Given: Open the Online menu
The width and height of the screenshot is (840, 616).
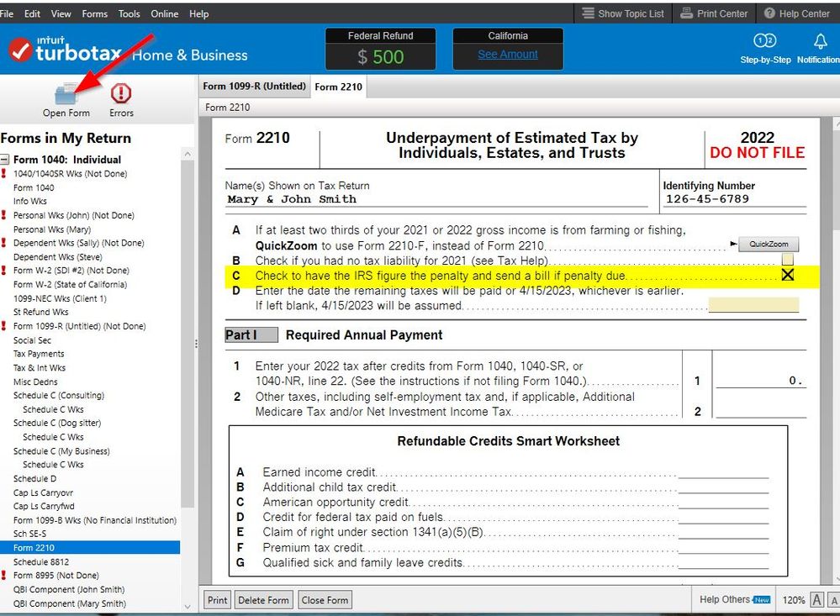Looking at the screenshot, I should point(165,14).
